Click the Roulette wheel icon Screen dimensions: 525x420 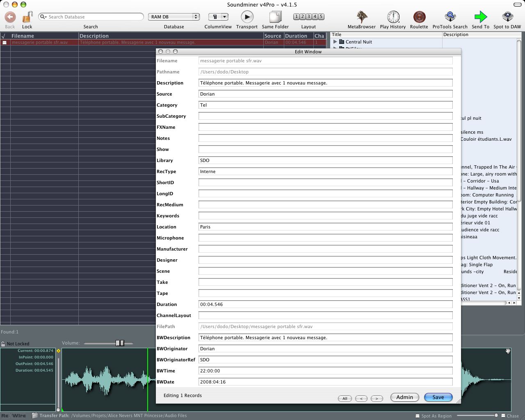pyautogui.click(x=419, y=17)
